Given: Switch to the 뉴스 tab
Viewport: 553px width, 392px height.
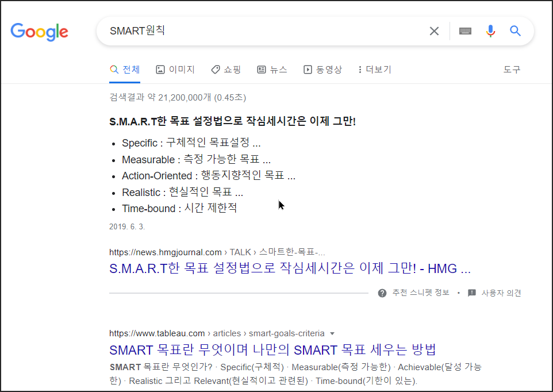Looking at the screenshot, I should tap(272, 70).
